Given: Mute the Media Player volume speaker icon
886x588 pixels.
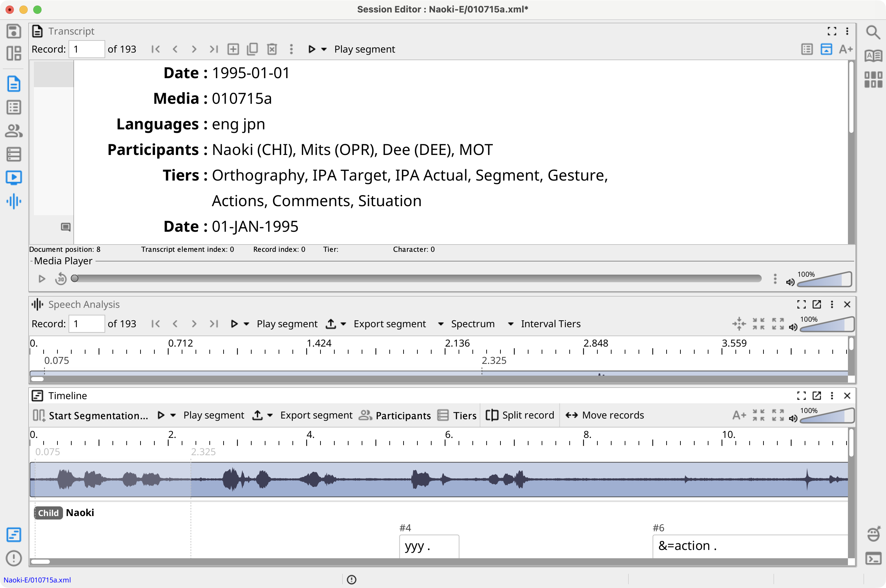Looking at the screenshot, I should (x=790, y=282).
